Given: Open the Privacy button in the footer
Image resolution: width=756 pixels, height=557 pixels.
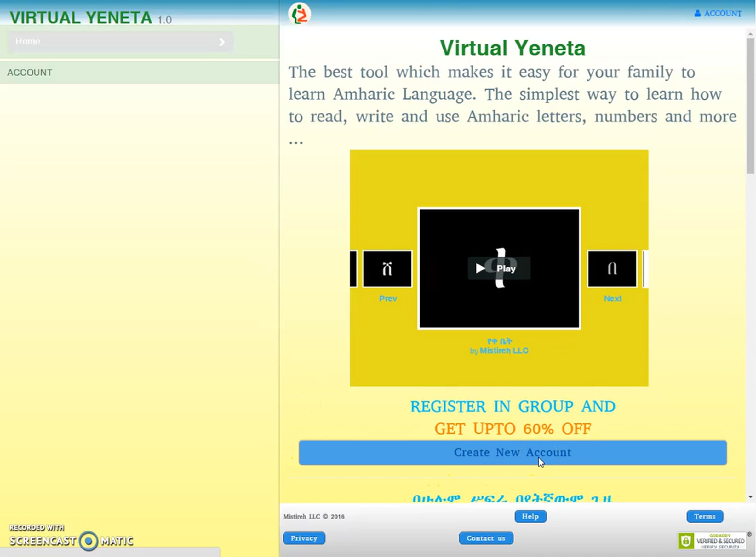Looking at the screenshot, I should click(x=304, y=538).
